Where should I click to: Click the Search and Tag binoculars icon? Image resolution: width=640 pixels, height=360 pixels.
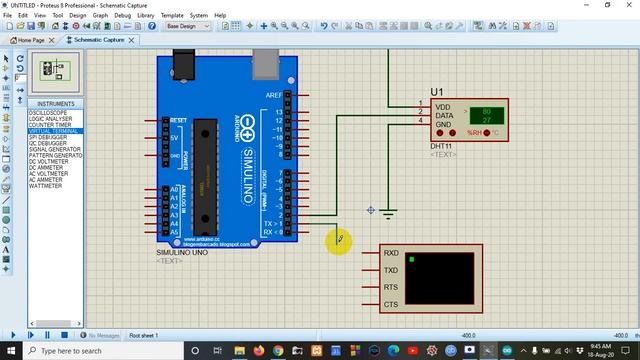[492, 26]
